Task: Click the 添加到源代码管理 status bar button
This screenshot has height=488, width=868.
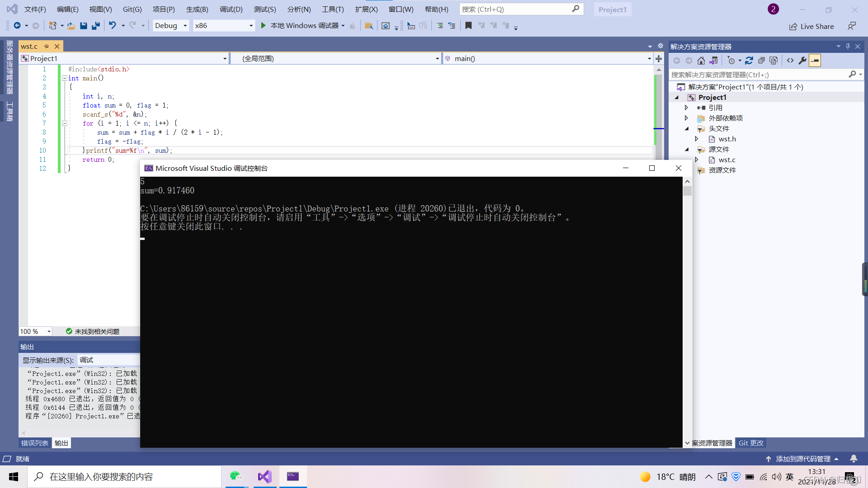Action: pos(802,459)
